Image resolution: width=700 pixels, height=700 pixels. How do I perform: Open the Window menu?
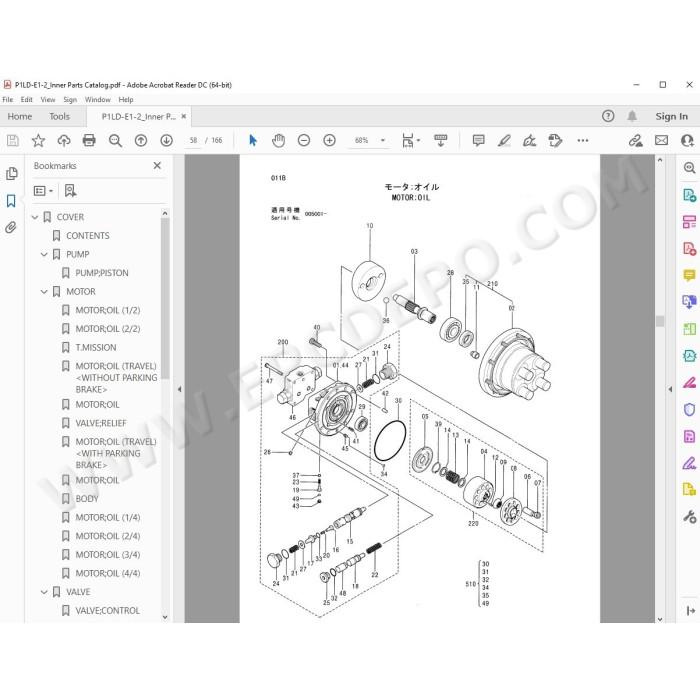tap(97, 100)
